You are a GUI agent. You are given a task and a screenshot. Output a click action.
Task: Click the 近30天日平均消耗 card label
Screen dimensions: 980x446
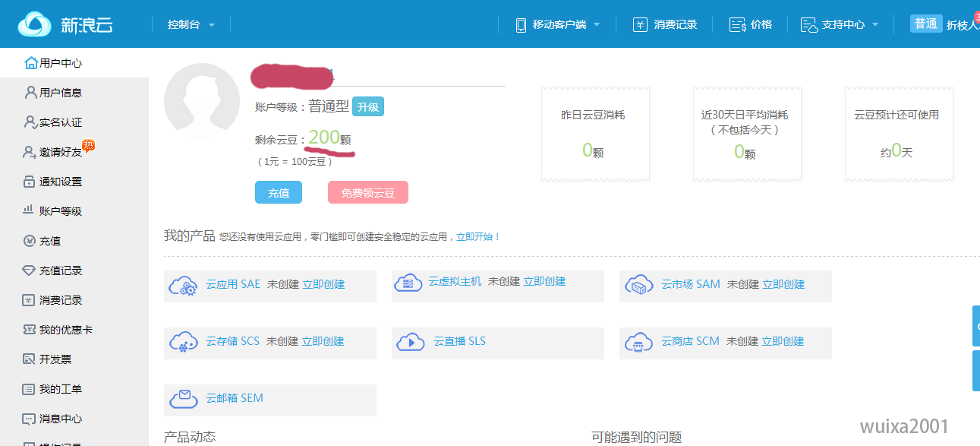pyautogui.click(x=745, y=115)
